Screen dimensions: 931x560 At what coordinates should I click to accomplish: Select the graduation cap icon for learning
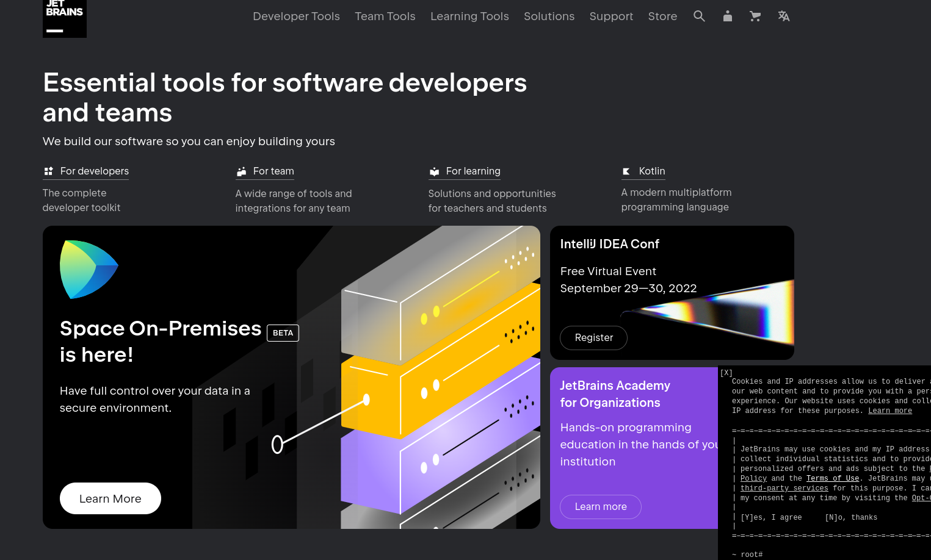coord(434,171)
